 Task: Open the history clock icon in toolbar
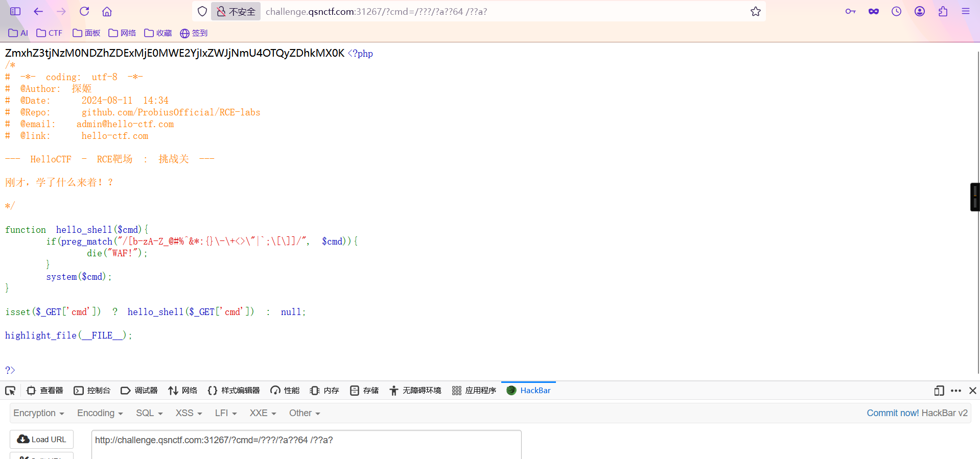pos(896,11)
